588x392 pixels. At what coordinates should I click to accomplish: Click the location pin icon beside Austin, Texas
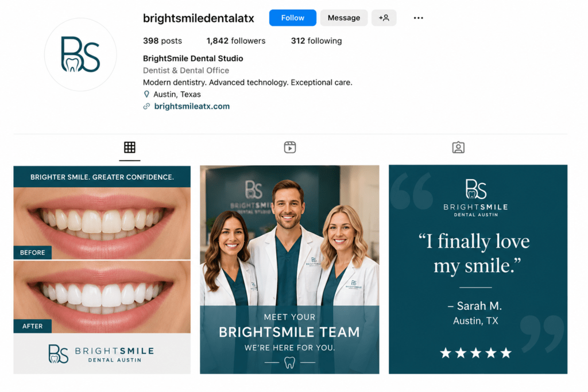[146, 94]
